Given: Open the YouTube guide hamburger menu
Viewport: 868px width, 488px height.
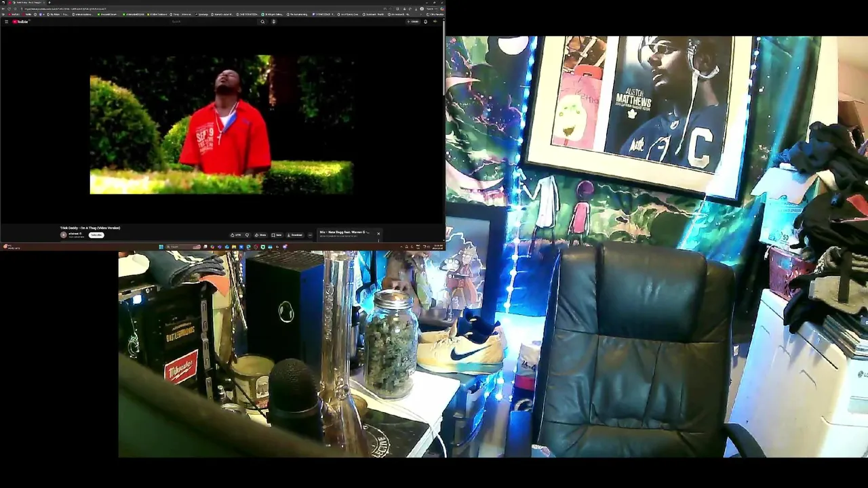Looking at the screenshot, I should coord(6,22).
